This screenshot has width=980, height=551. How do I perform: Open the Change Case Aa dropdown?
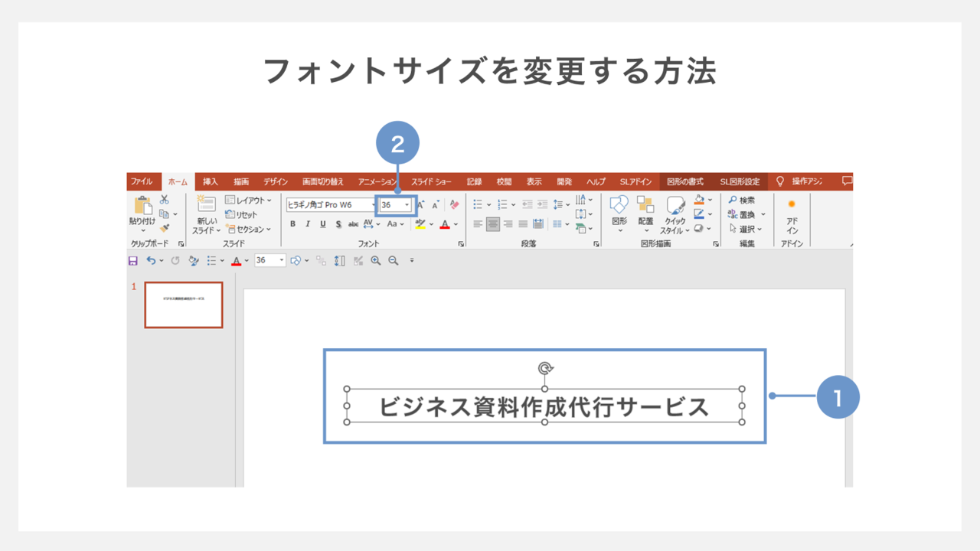[395, 224]
